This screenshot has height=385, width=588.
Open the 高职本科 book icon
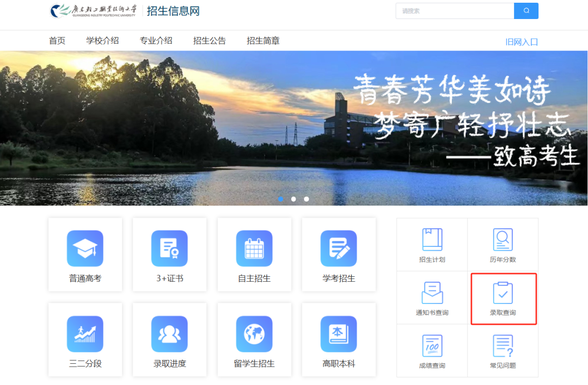[x=339, y=334]
